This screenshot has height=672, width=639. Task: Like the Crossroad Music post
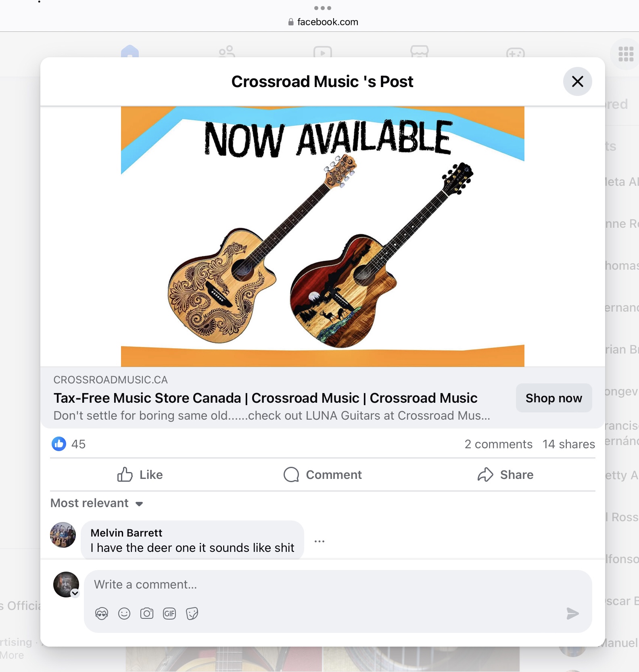140,474
